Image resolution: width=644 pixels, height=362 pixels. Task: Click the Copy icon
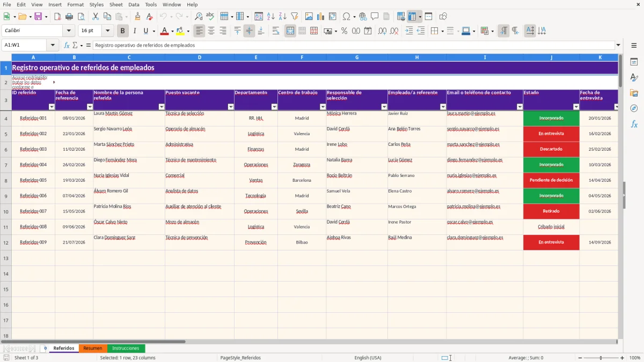pyautogui.click(x=107, y=17)
